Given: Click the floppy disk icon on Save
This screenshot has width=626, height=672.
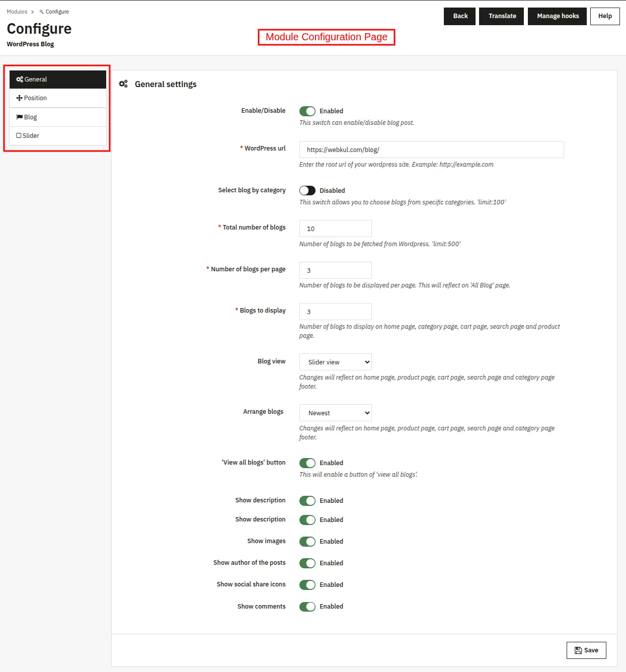Looking at the screenshot, I should click(578, 650).
